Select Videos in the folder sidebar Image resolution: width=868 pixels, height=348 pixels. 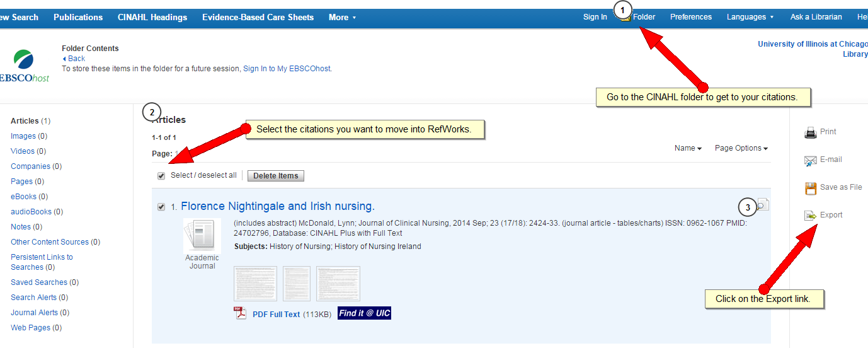click(29, 151)
